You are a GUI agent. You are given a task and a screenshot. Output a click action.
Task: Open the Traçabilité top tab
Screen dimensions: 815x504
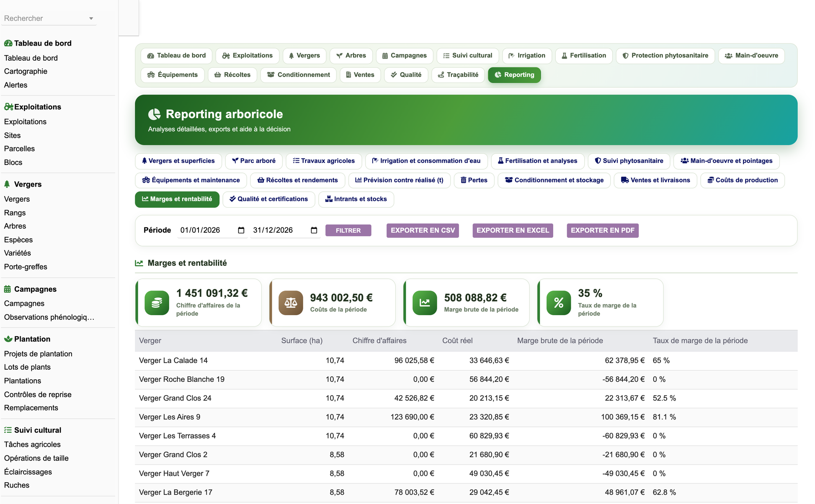click(x=458, y=75)
